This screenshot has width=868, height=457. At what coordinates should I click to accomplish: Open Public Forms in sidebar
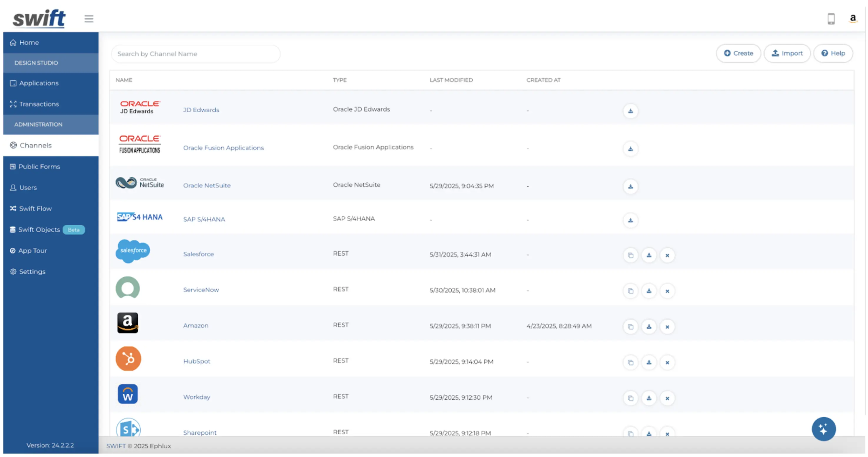51,166
